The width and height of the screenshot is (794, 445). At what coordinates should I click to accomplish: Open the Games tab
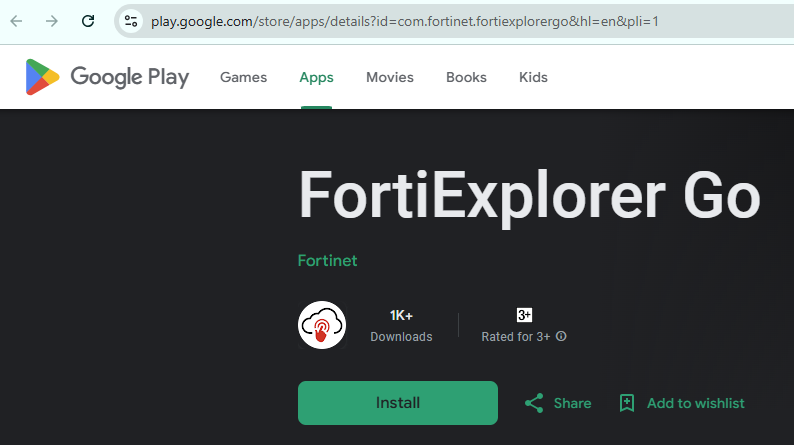pyautogui.click(x=244, y=77)
